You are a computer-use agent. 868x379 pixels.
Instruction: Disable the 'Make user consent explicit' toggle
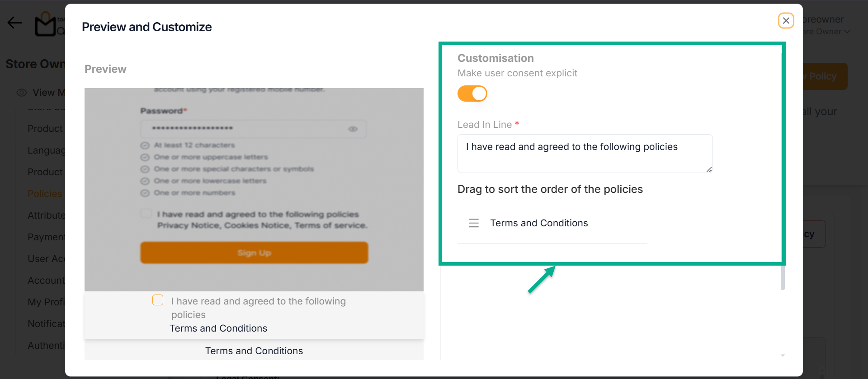(472, 94)
